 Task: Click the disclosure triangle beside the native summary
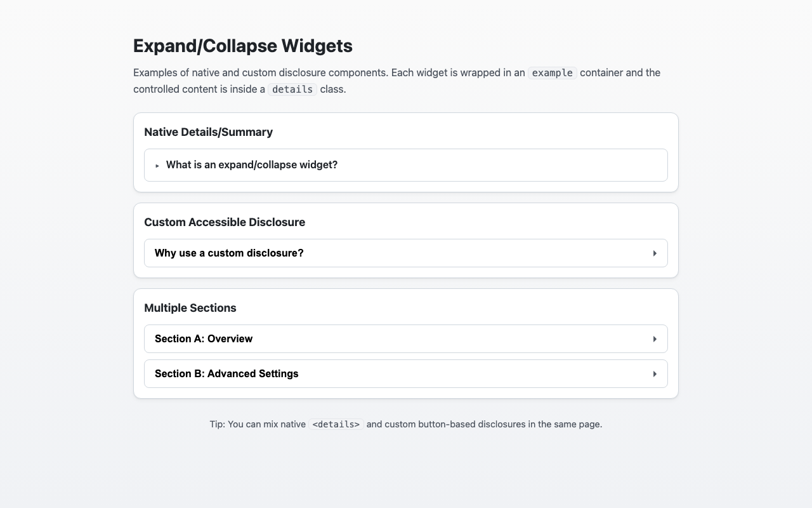[157, 165]
